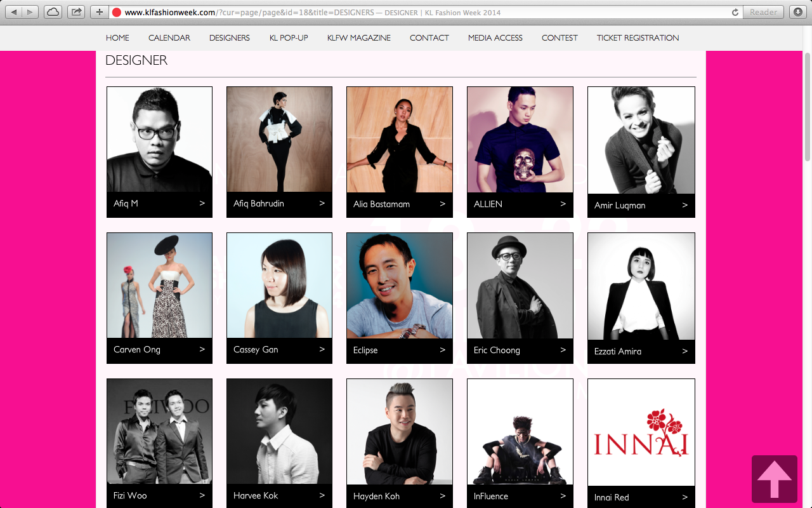Click the arrow beside Afiq M

(x=202, y=203)
